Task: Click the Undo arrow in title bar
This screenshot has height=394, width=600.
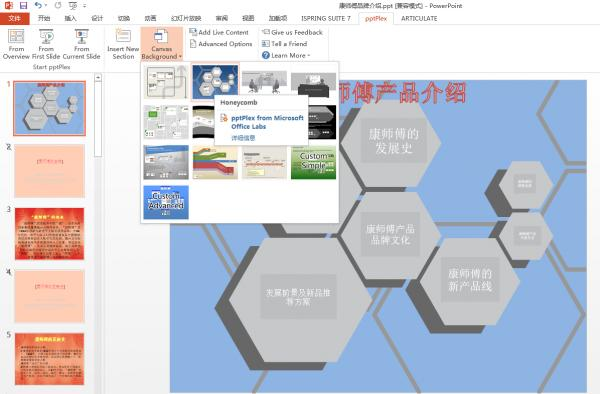Action: [38, 5]
